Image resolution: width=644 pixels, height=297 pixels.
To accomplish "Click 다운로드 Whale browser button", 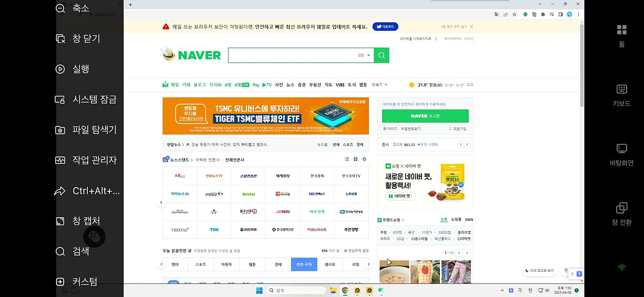I will (x=386, y=27).
